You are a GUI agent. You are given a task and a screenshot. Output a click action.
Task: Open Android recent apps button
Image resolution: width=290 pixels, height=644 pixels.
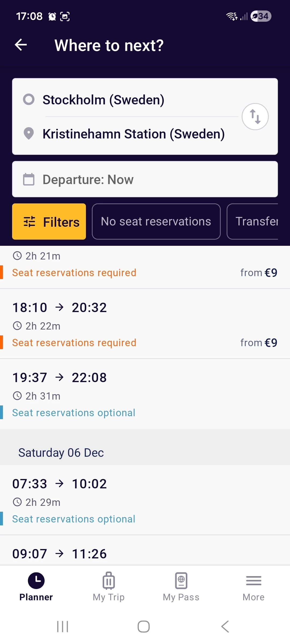click(63, 627)
